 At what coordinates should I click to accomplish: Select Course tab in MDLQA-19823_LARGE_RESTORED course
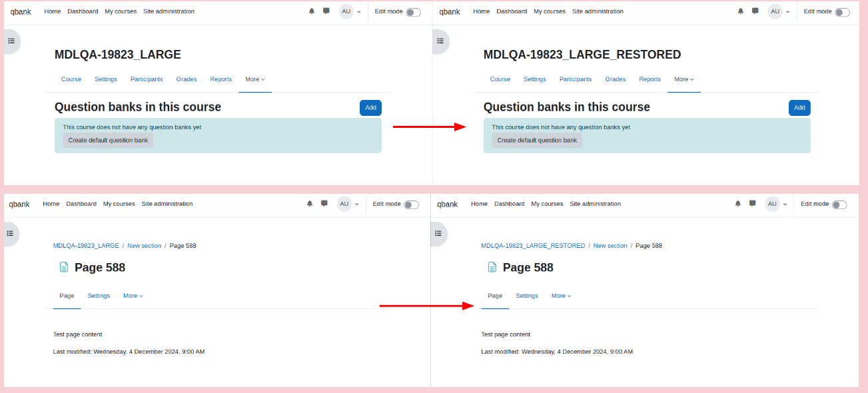tap(500, 79)
